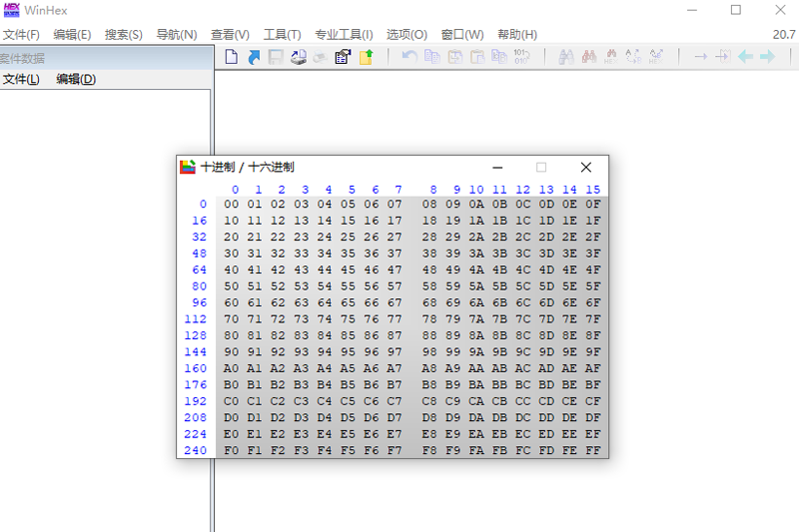
Task: Click hex cell 8E in the table
Action: coord(569,335)
